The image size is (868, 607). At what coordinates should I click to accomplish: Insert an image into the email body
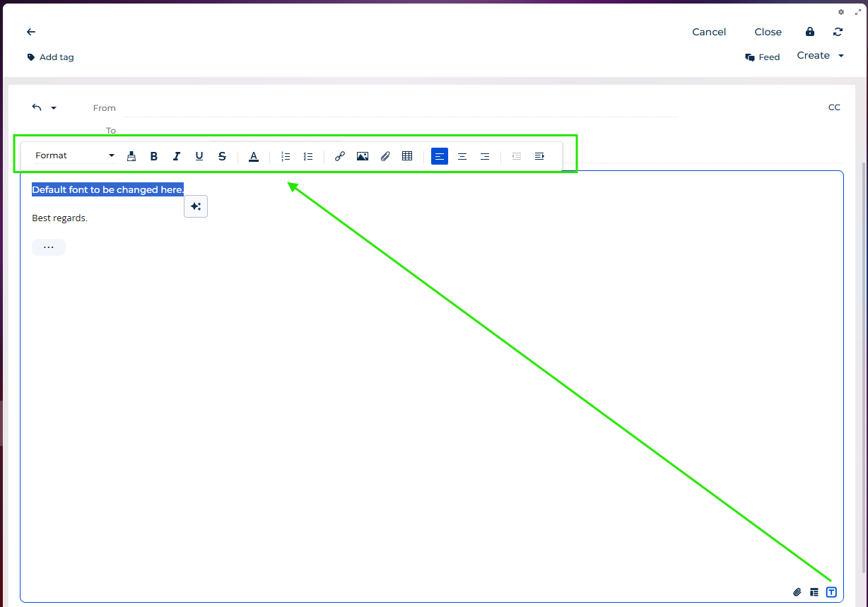pos(363,156)
